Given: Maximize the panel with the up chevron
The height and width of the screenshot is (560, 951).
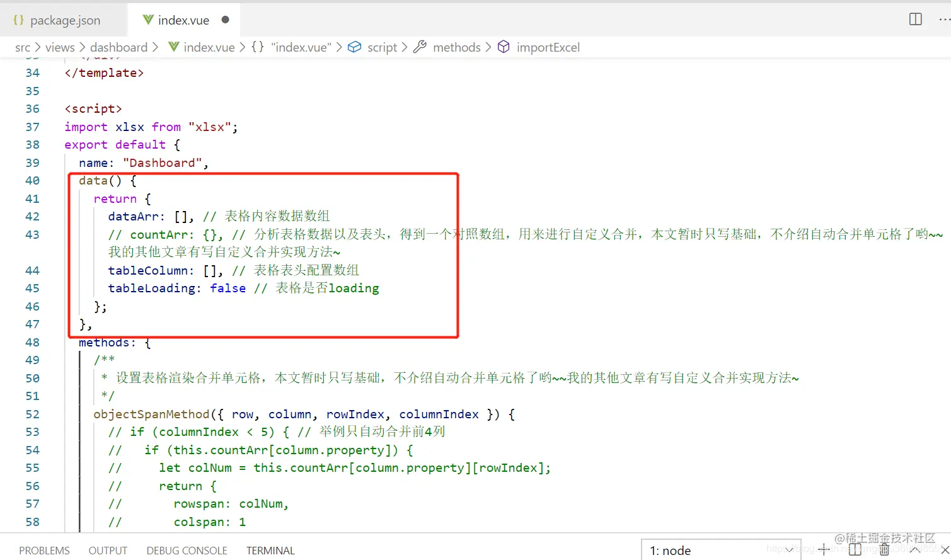Looking at the screenshot, I should coord(914,550).
